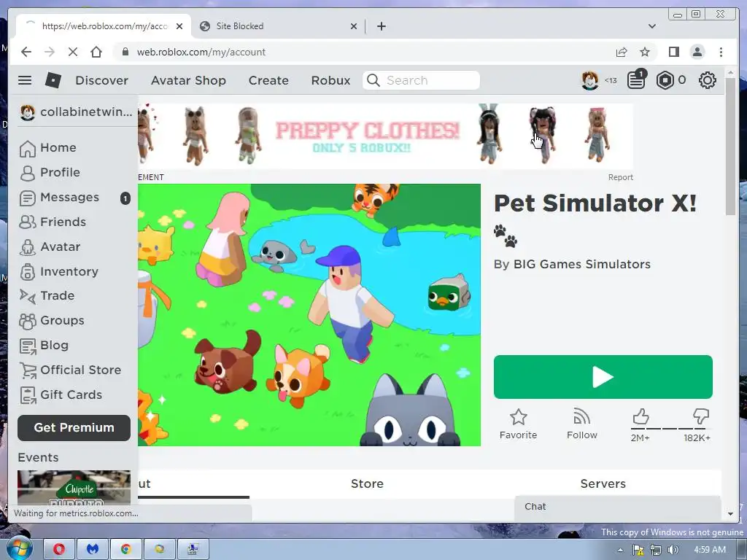This screenshot has width=747, height=560.
Task: Show hidden system tray icons
Action: [x=620, y=550]
